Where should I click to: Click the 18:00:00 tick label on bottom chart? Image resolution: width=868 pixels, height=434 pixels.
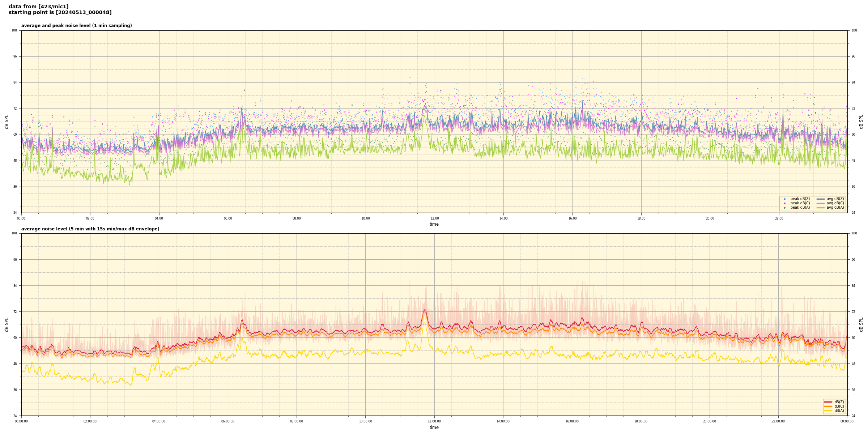tap(641, 421)
